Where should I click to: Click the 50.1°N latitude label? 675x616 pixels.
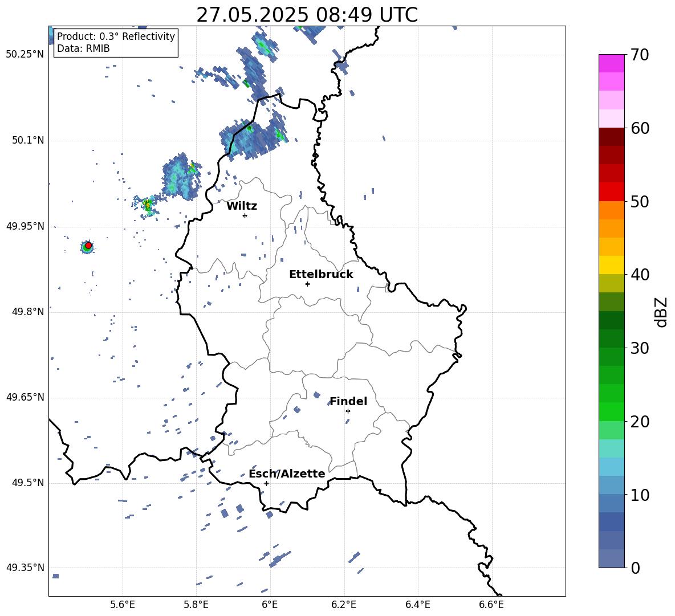[x=28, y=140]
